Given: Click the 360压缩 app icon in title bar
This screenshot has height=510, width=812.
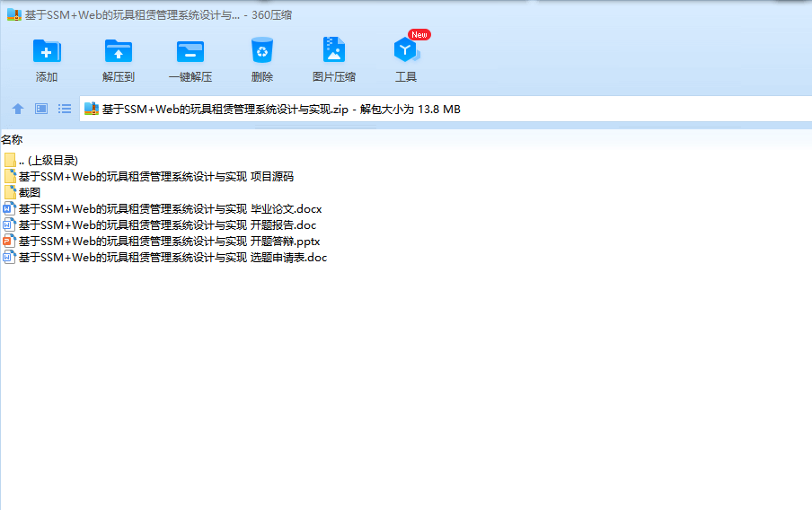Looking at the screenshot, I should tap(14, 14).
